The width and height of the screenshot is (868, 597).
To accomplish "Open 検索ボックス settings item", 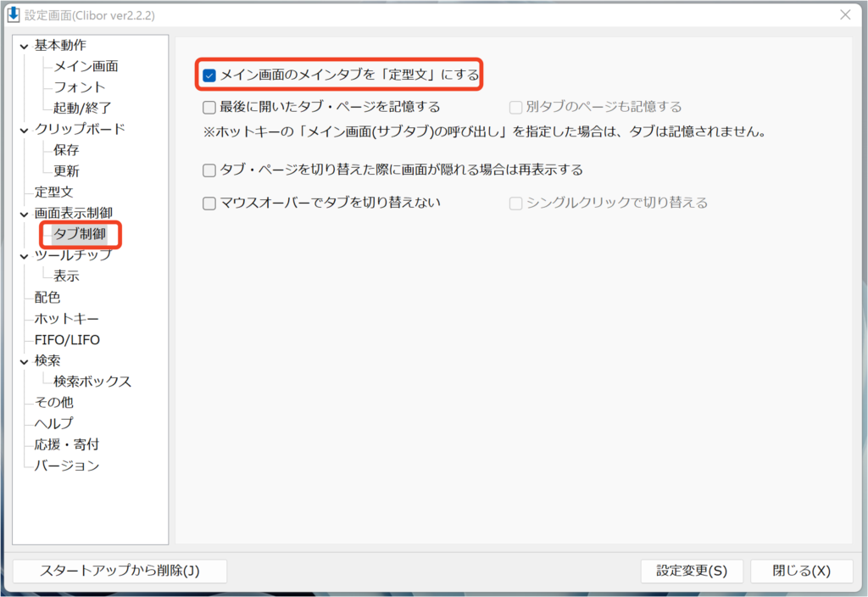I will click(92, 382).
